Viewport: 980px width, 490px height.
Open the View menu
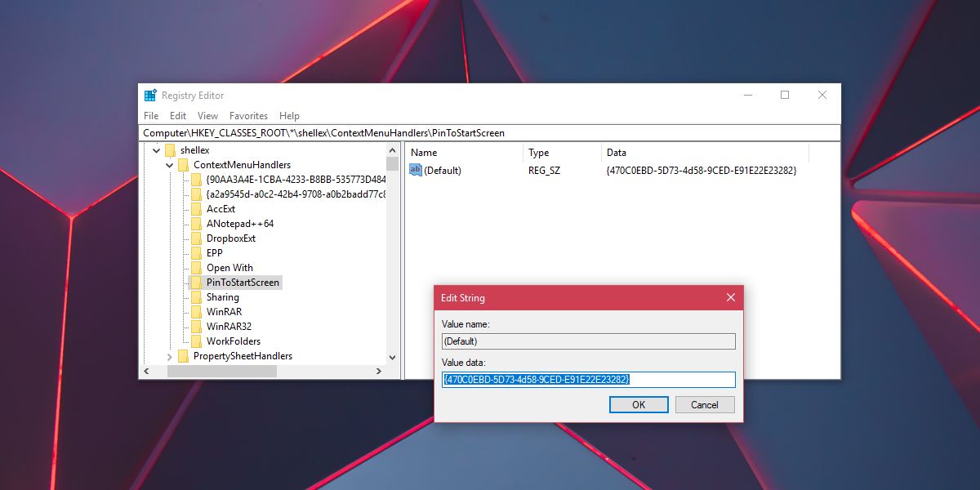207,115
